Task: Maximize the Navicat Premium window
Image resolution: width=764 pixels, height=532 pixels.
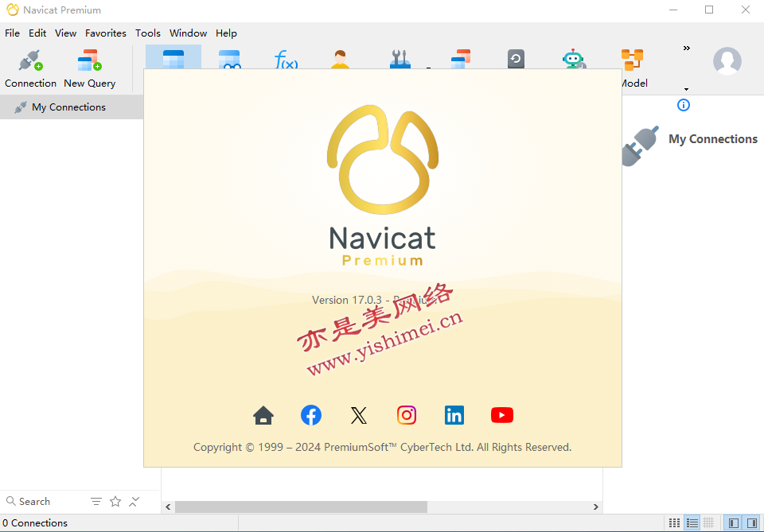Action: (709, 10)
